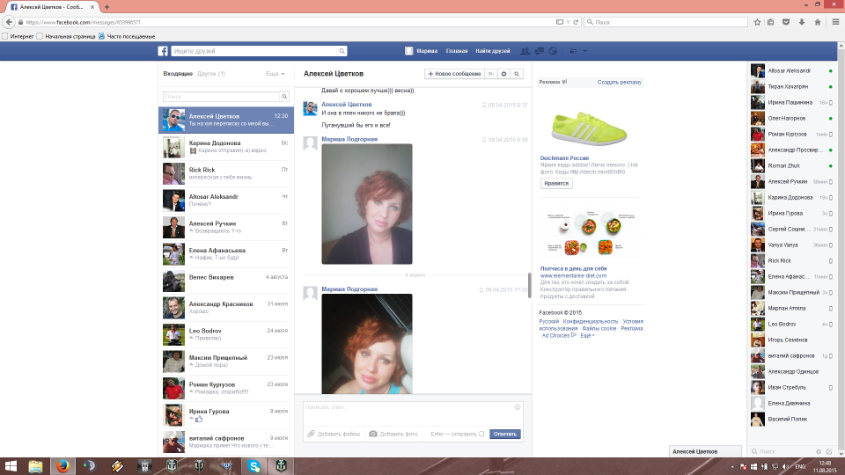Click the Firefox reload button

[576, 22]
